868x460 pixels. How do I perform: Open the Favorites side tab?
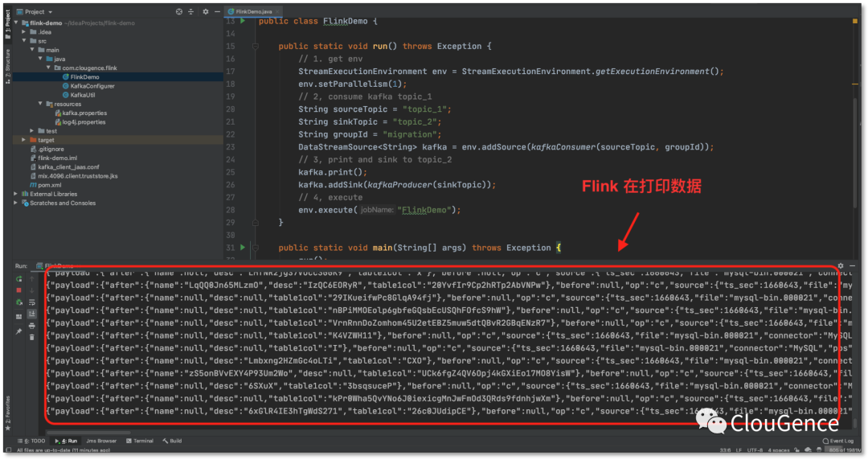point(8,413)
